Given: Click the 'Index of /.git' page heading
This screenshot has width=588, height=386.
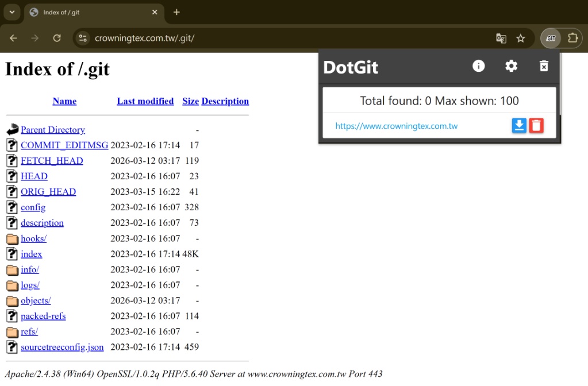Looking at the screenshot, I should tap(57, 70).
